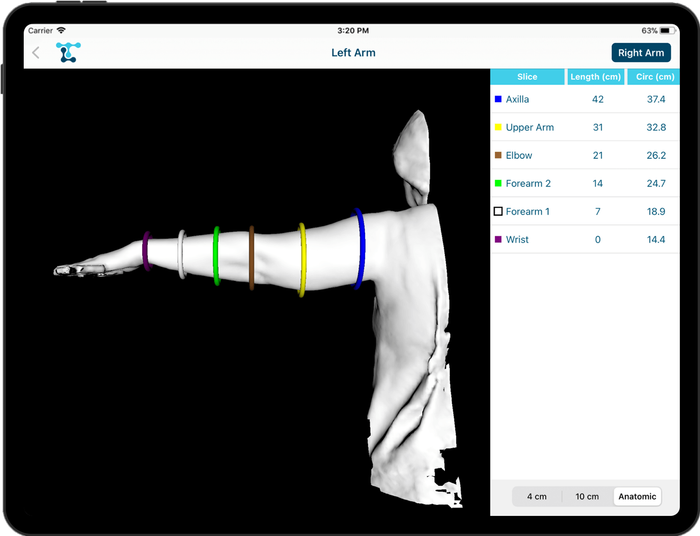The width and height of the screenshot is (700, 536).
Task: Click Upper Arm circumference 32.8
Action: point(656,127)
